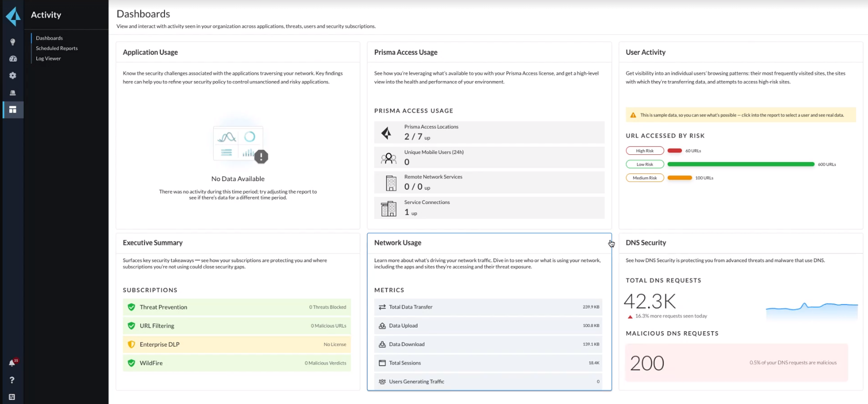This screenshot has height=404, width=868.
Task: Click the stamp-shaped icon in sidebar
Action: 13,93
